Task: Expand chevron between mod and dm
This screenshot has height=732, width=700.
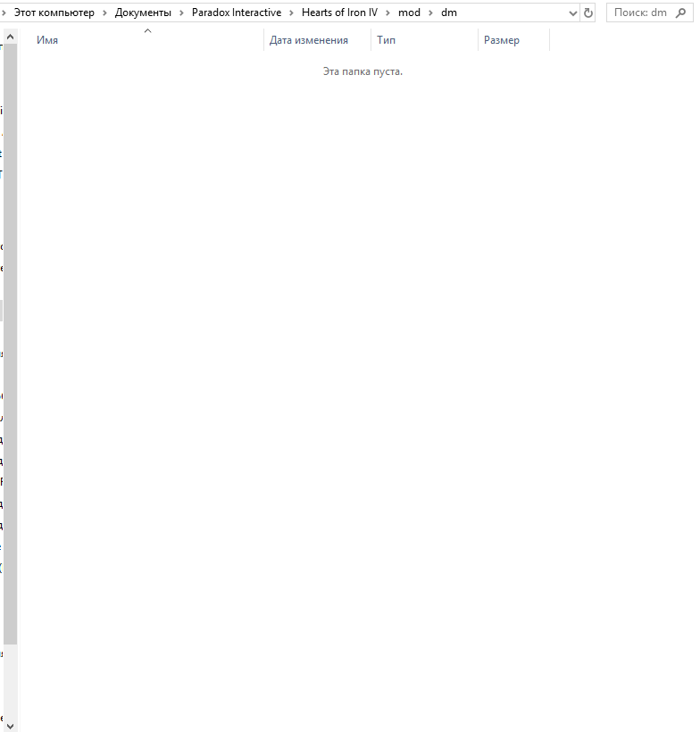Action: pyautogui.click(x=430, y=13)
